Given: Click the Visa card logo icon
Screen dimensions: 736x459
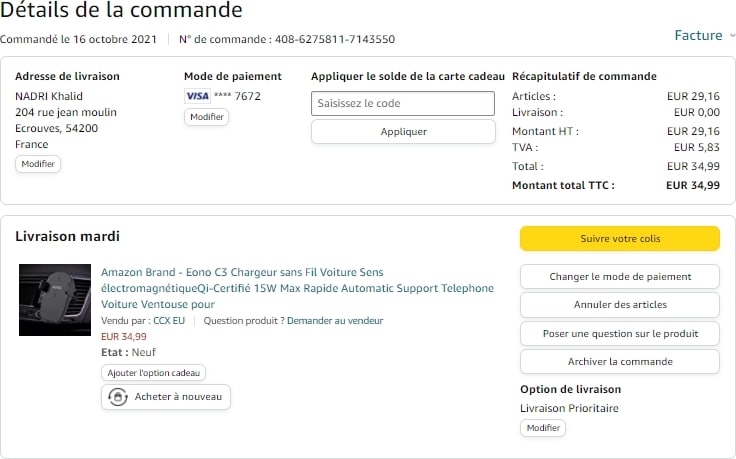Looking at the screenshot, I should [197, 96].
